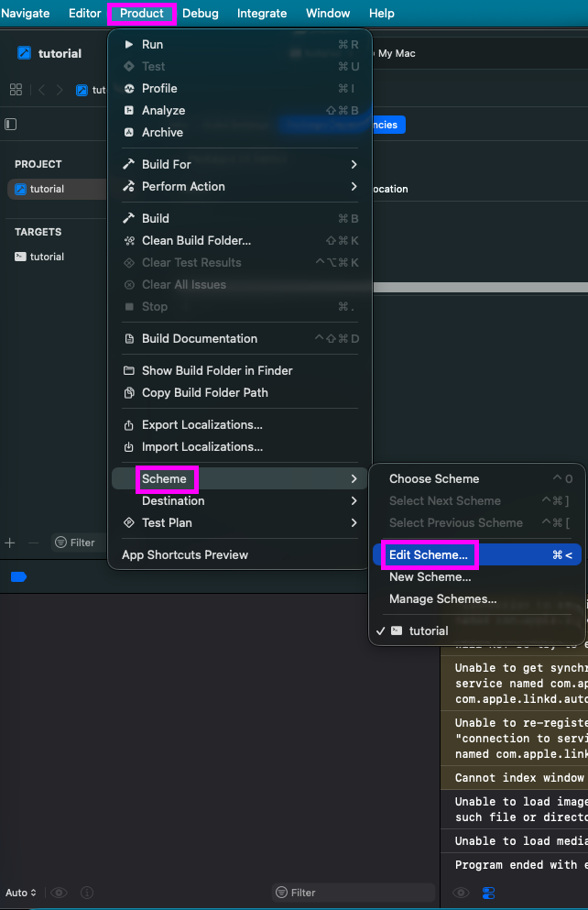Image resolution: width=588 pixels, height=910 pixels.
Task: Select Clean Build Folder…
Action: (x=240, y=241)
